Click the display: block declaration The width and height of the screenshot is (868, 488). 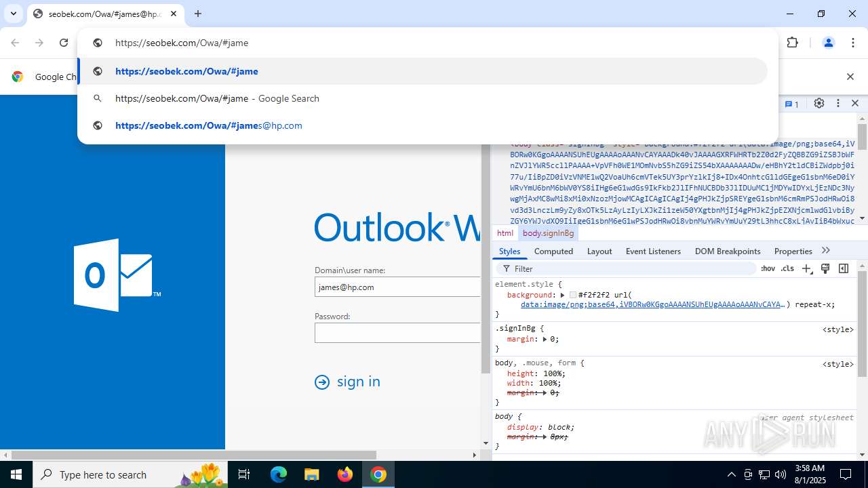point(540,427)
